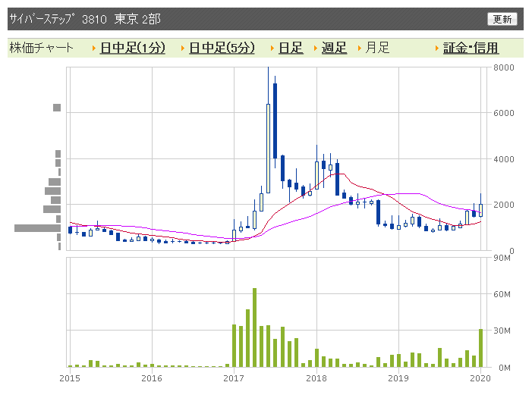
Task: Click the top gray histogram bar near 6000
Action: (x=57, y=108)
